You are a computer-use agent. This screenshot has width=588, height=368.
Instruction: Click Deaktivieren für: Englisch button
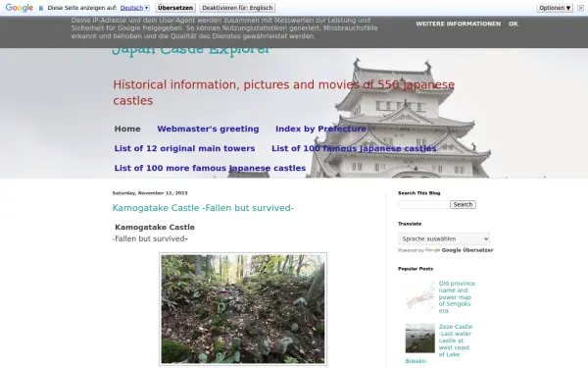[237, 8]
